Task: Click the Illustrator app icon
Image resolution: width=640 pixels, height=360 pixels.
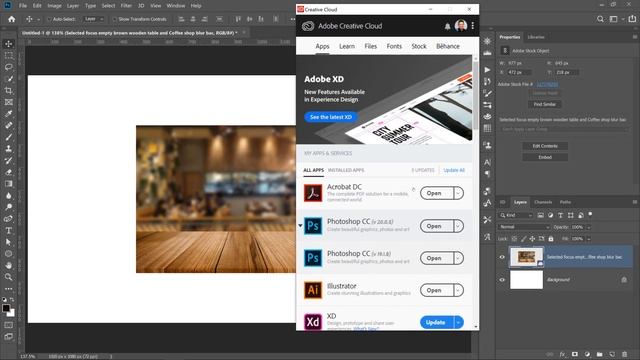Action: click(313, 290)
